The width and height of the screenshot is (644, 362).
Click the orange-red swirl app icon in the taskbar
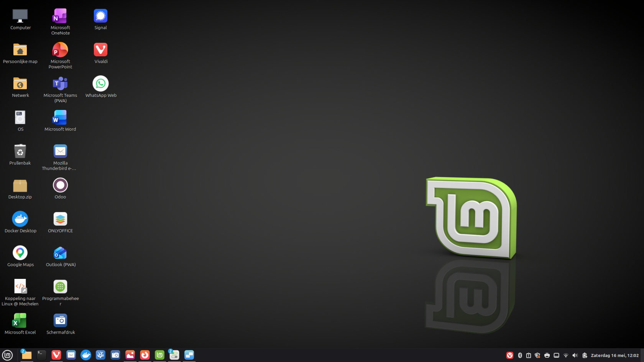(x=145, y=355)
